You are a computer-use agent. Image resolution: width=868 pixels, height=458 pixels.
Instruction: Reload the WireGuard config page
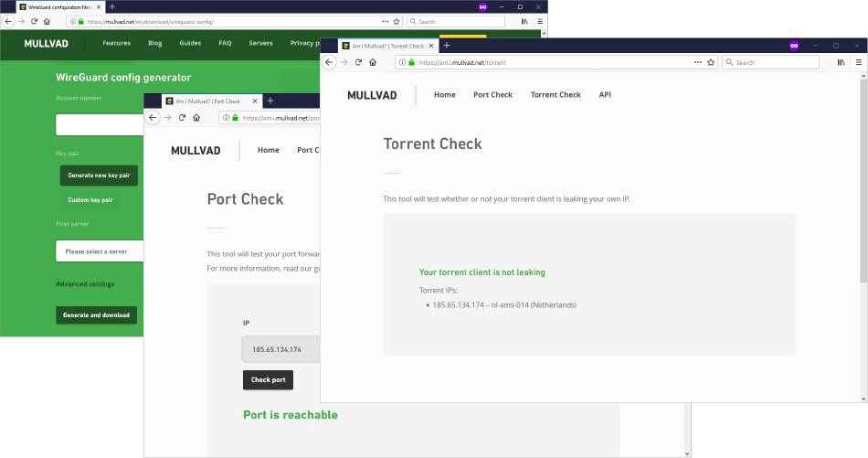pos(34,22)
